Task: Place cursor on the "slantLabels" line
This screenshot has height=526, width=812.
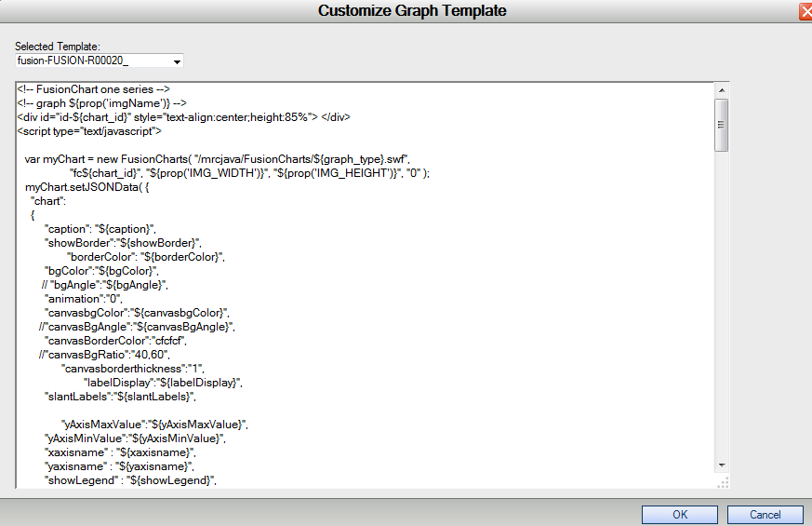Action: (120, 397)
